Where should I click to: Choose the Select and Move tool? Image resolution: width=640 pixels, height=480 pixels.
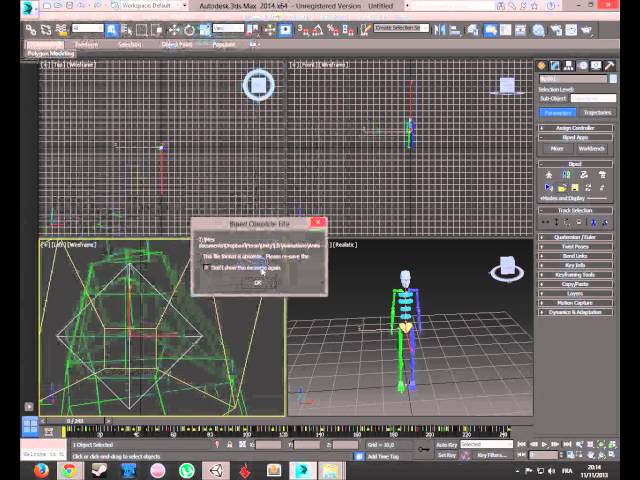click(x=174, y=30)
